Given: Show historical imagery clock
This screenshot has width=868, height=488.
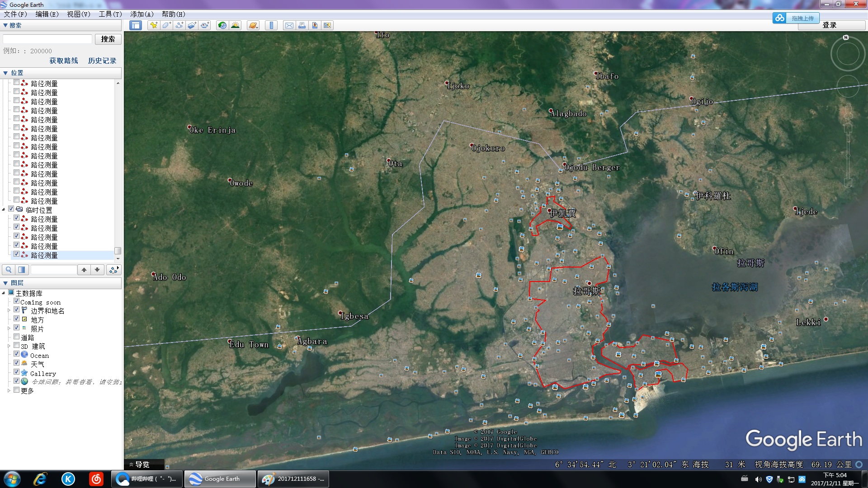Looking at the screenshot, I should click(x=222, y=25).
